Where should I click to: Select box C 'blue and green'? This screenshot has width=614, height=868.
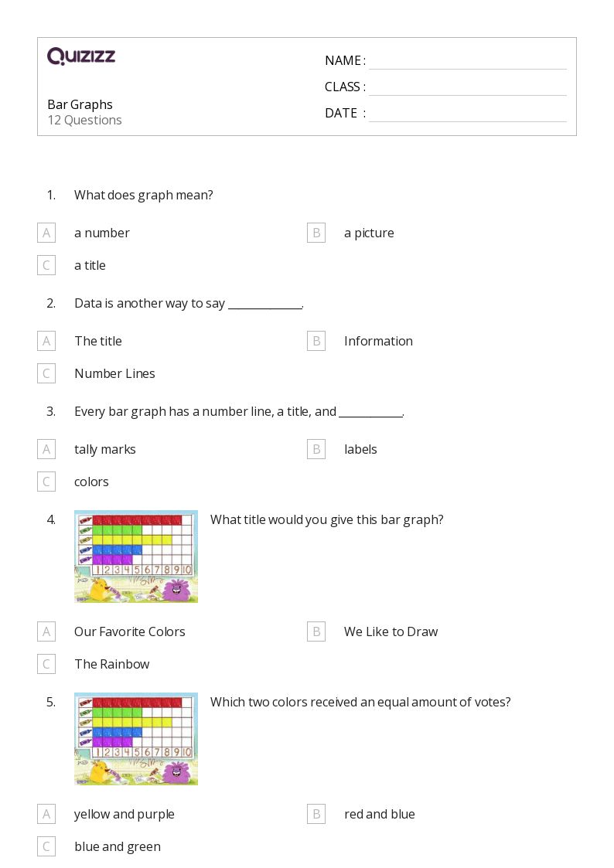(x=46, y=846)
